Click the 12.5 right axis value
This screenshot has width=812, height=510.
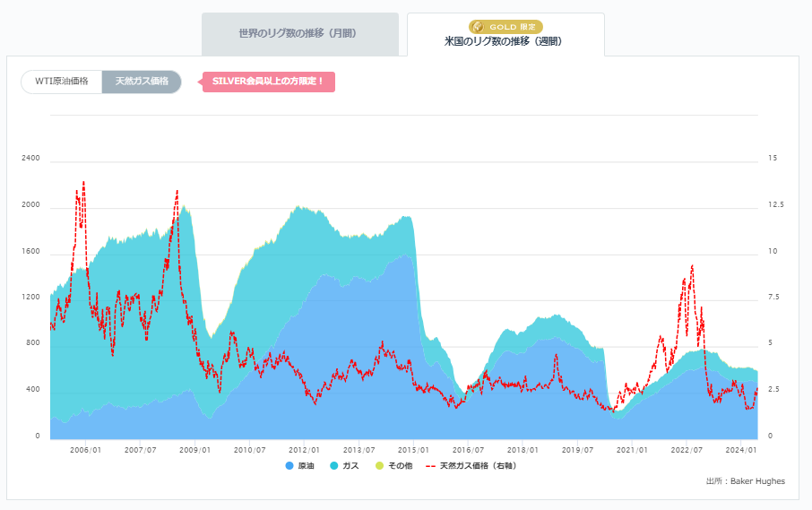(x=776, y=205)
